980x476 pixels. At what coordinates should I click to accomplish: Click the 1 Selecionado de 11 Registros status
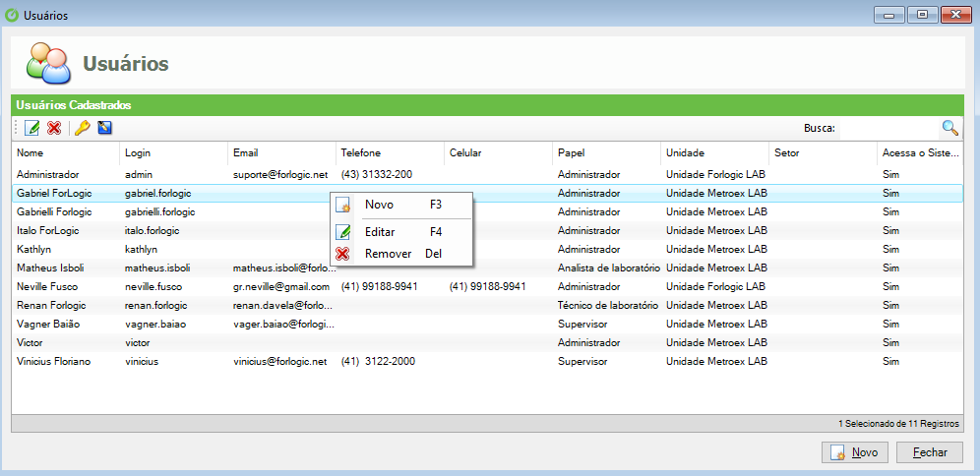click(898, 424)
